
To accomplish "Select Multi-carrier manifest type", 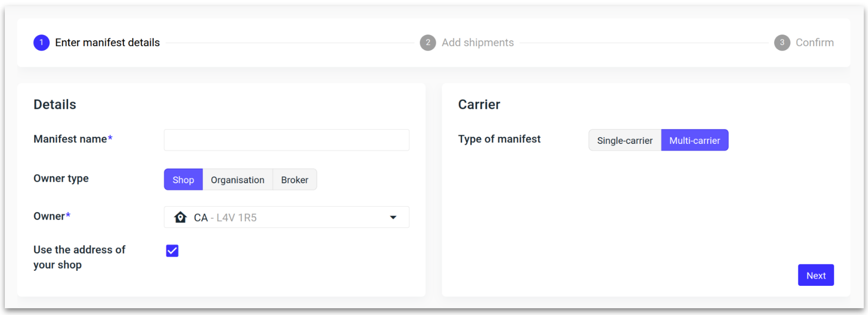I will 694,140.
